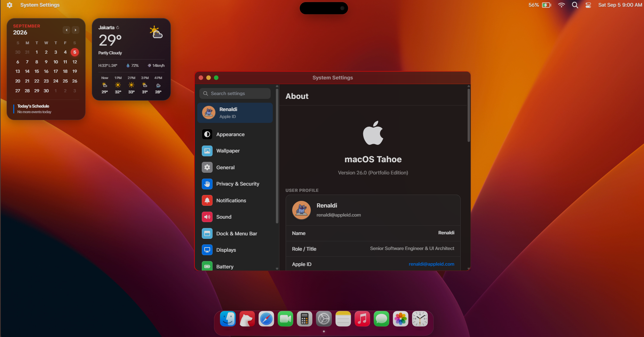The height and width of the screenshot is (337, 644).
Task: Open Calculator from the dock
Action: [305, 319]
